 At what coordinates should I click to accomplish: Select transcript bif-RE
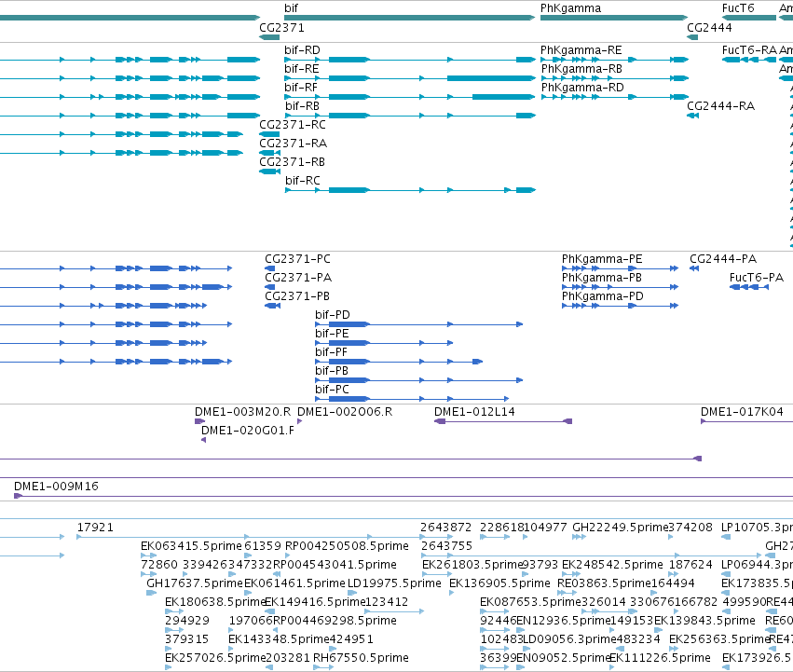pos(301,69)
